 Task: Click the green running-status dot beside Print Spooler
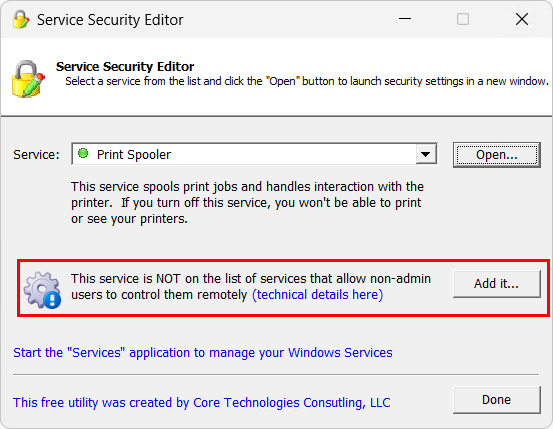[x=83, y=153]
